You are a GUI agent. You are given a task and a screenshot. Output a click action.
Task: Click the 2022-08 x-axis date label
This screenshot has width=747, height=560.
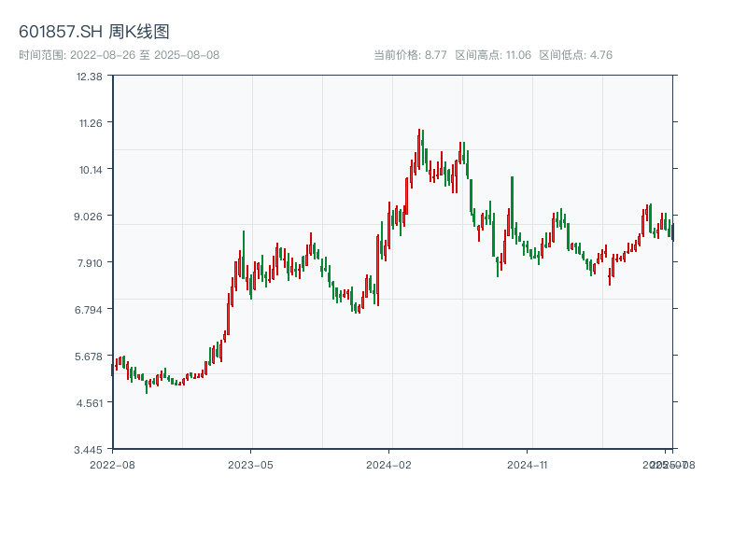click(112, 464)
